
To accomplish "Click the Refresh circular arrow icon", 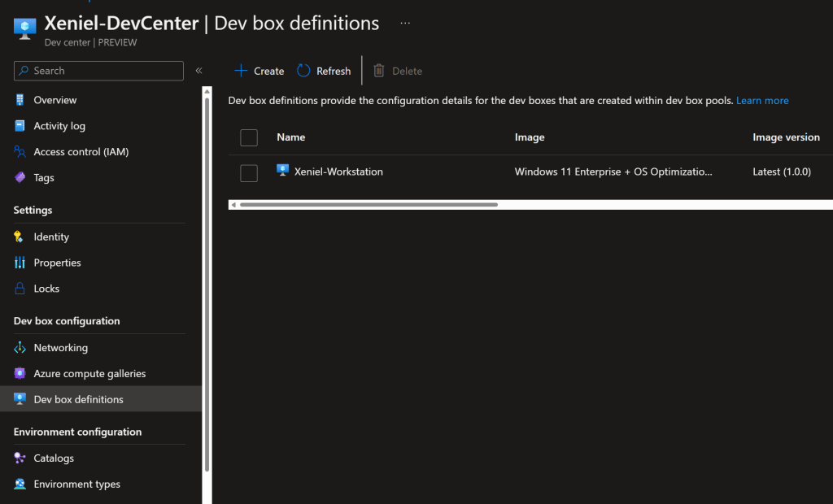I will point(303,71).
